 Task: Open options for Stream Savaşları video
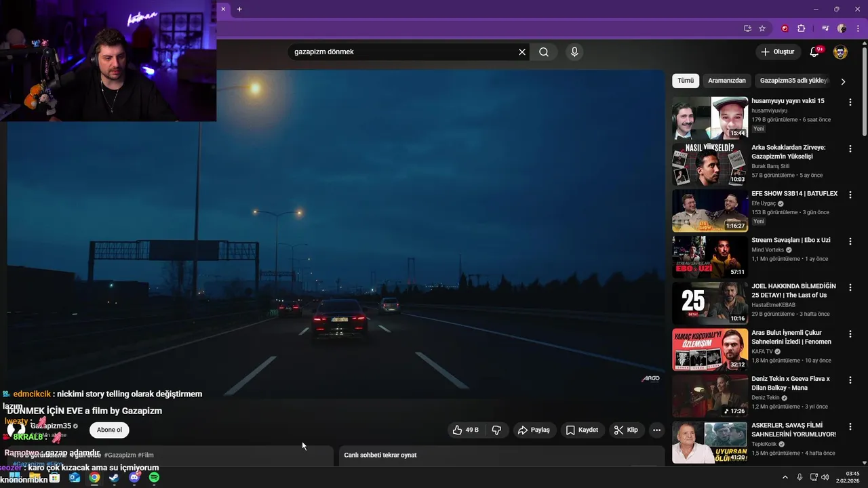[850, 241]
